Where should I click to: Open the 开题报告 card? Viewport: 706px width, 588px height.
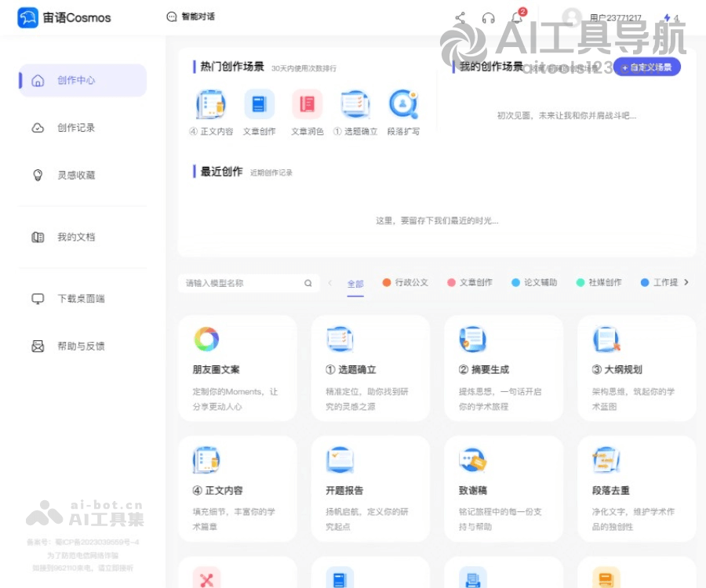pyautogui.click(x=370, y=488)
